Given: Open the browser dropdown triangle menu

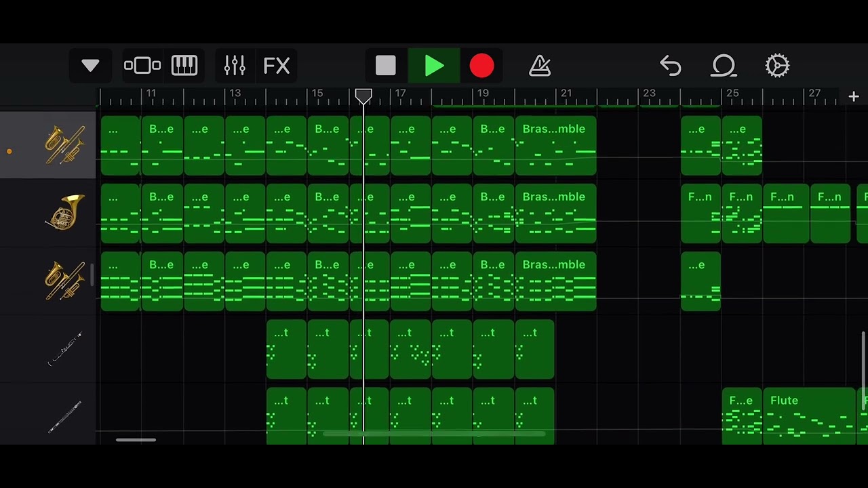Looking at the screenshot, I should (90, 66).
